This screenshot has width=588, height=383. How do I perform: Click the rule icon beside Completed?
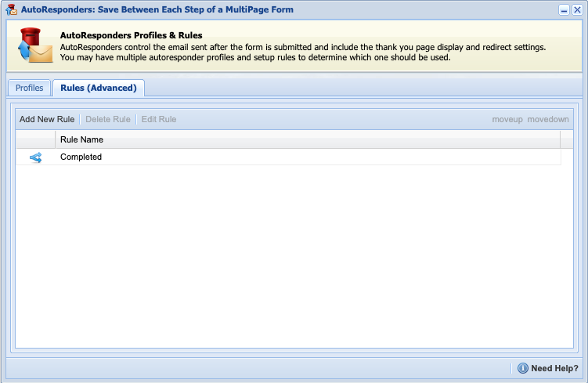tap(36, 157)
